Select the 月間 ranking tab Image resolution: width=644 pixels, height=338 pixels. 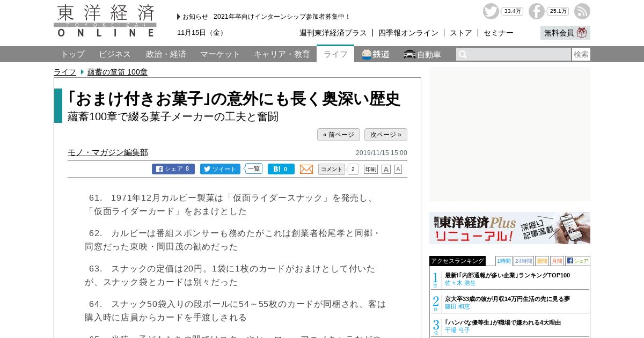tap(557, 261)
